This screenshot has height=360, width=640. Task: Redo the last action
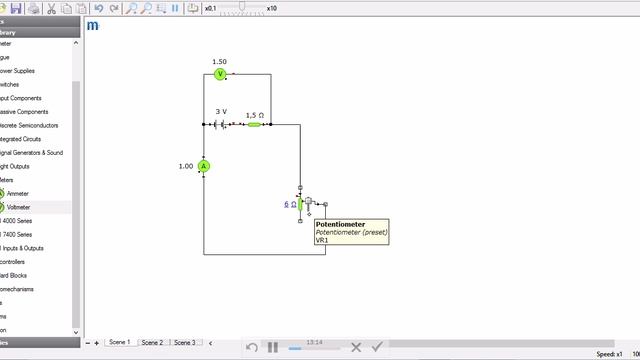click(x=114, y=8)
